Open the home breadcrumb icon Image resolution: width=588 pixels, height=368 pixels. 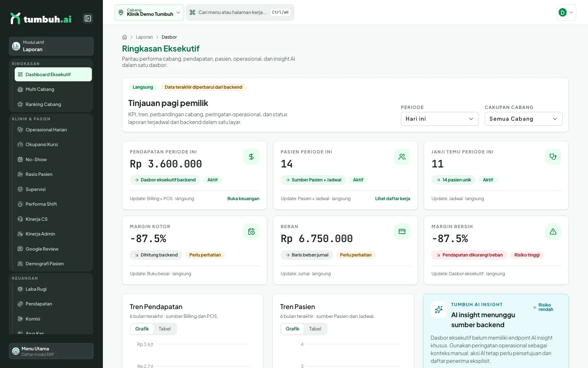[x=125, y=37]
